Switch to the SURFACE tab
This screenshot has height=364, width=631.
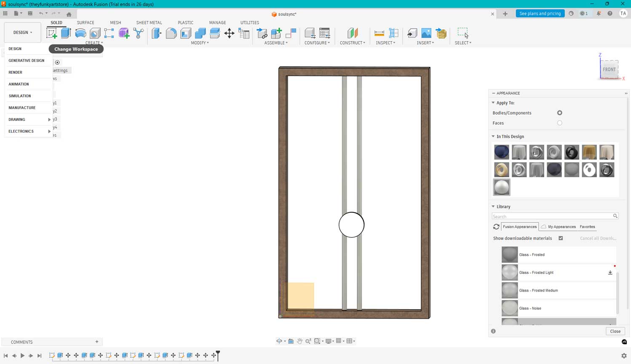(86, 23)
